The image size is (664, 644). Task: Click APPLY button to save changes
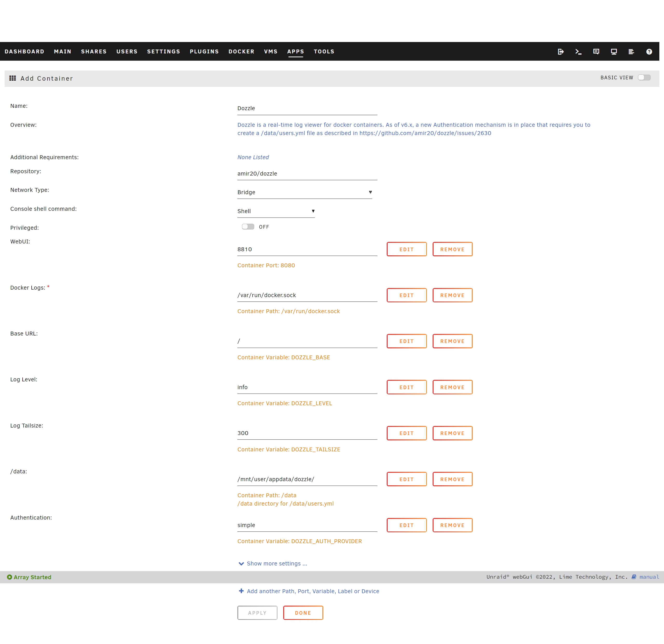coord(257,613)
